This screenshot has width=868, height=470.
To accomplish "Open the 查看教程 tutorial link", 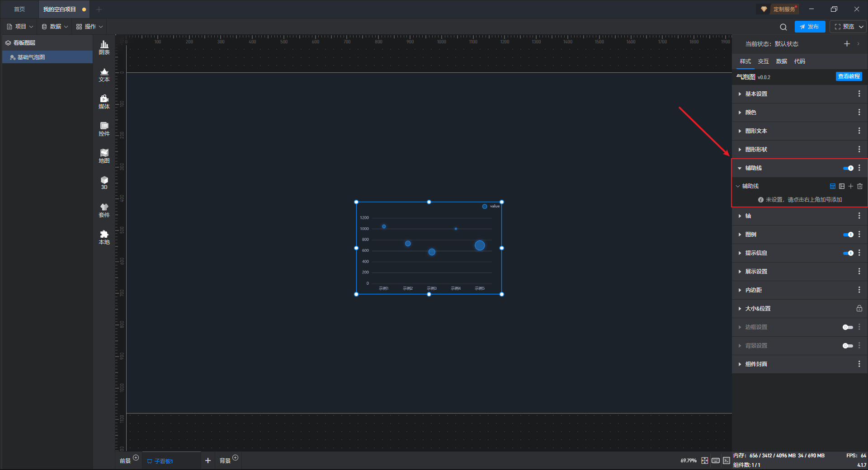I will tap(849, 76).
